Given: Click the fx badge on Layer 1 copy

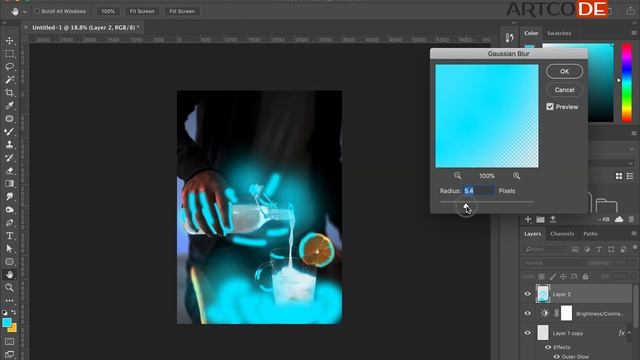Looking at the screenshot, I should pyautogui.click(x=621, y=333).
